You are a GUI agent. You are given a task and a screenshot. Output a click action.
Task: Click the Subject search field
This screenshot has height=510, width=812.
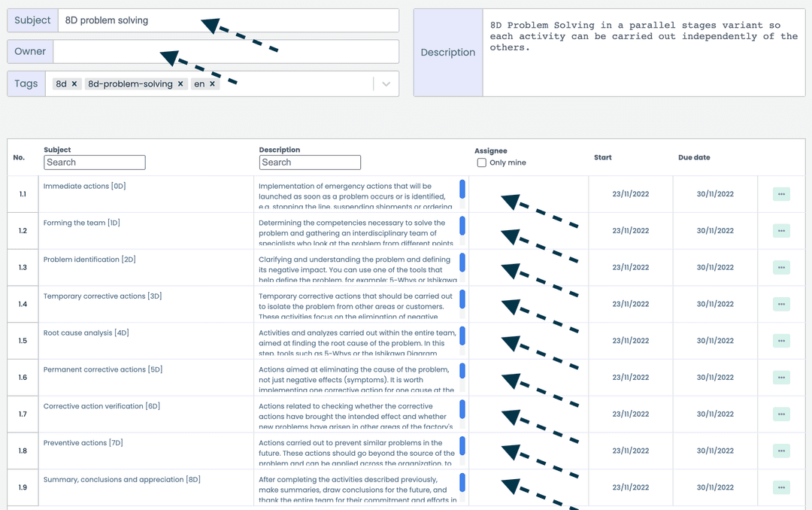click(x=94, y=162)
